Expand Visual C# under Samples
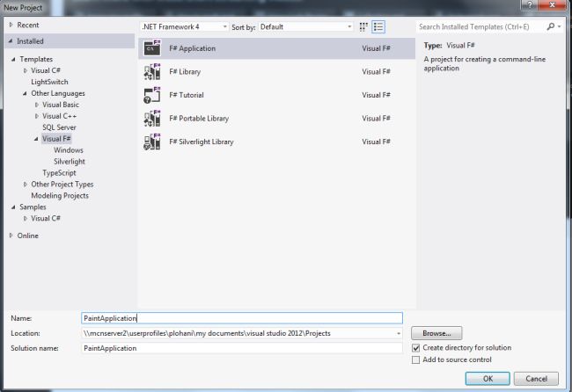 (26, 219)
